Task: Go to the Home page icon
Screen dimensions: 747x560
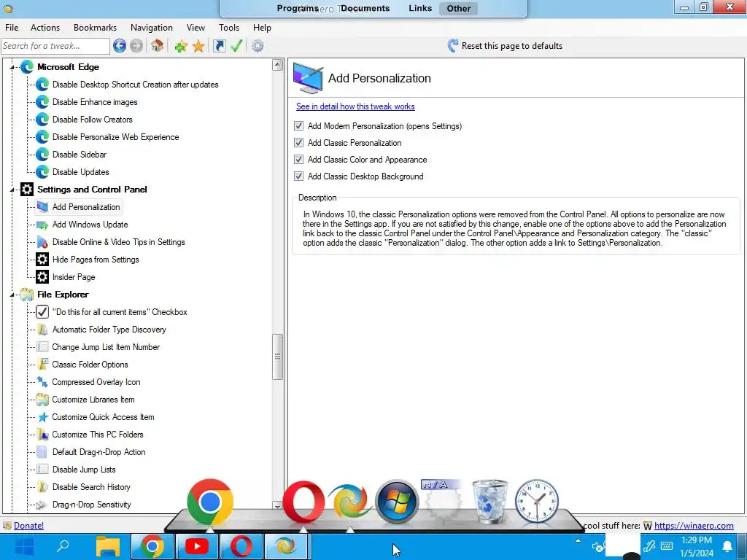Action: point(157,46)
